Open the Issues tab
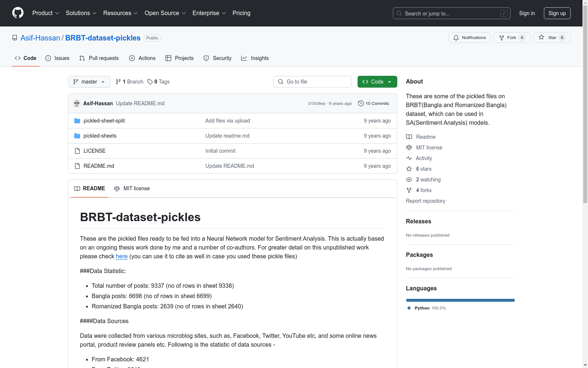The image size is (588, 368). pyautogui.click(x=57, y=58)
